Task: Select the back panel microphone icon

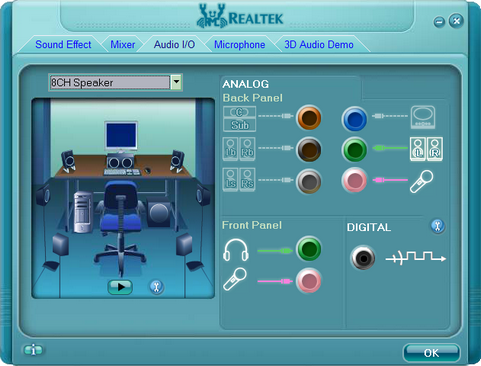Action: (422, 181)
